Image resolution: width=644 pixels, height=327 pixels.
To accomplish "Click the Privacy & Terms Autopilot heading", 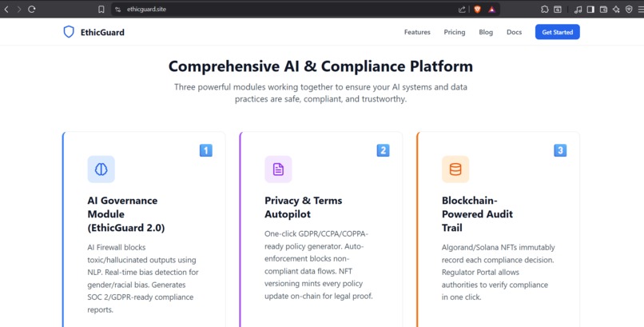I will [303, 207].
